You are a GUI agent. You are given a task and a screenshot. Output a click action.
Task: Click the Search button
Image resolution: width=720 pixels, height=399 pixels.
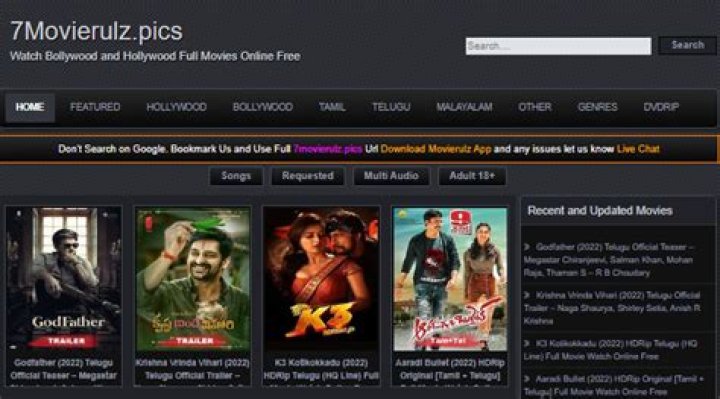pyautogui.click(x=687, y=45)
